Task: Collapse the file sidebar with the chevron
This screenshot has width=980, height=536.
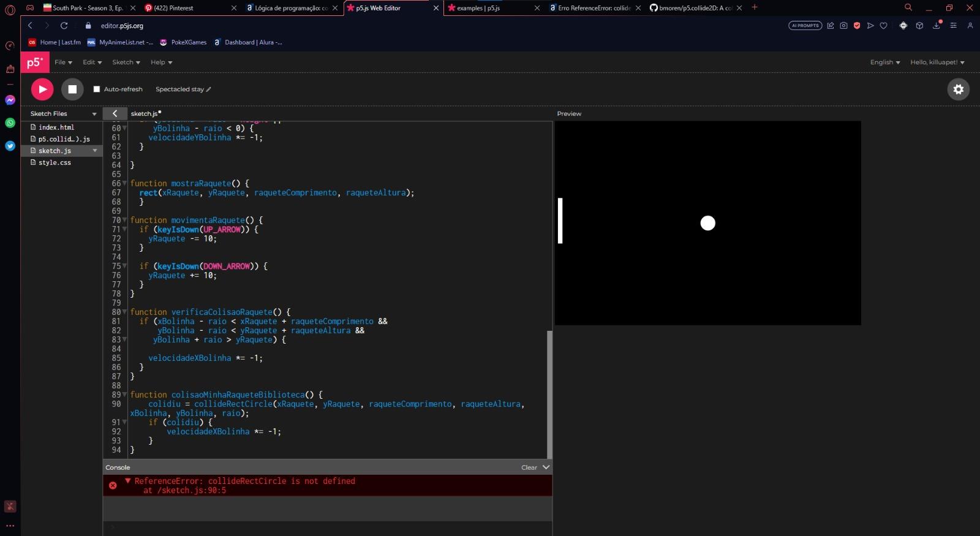Action: pyautogui.click(x=115, y=113)
